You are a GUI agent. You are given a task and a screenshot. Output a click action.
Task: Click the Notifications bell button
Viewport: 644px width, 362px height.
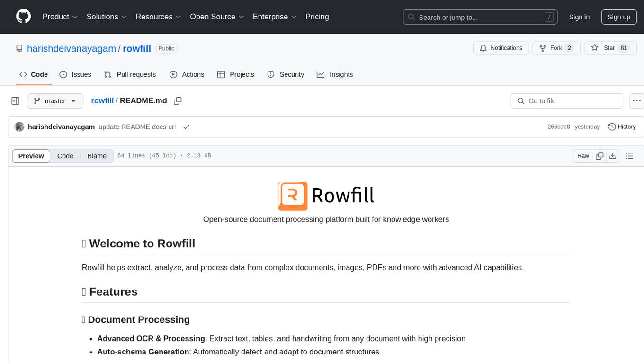click(501, 48)
